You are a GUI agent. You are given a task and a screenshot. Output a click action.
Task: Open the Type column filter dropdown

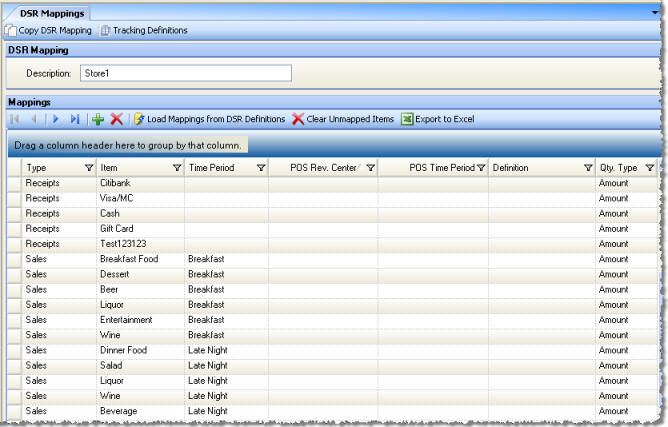pyautogui.click(x=87, y=168)
